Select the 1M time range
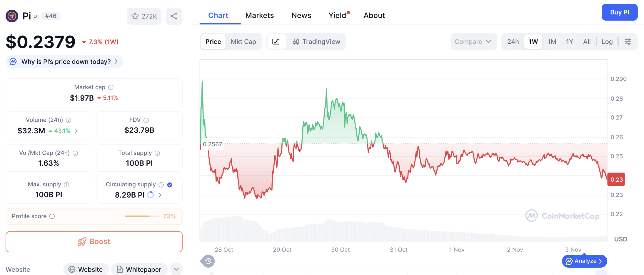The image size is (644, 275). click(552, 42)
